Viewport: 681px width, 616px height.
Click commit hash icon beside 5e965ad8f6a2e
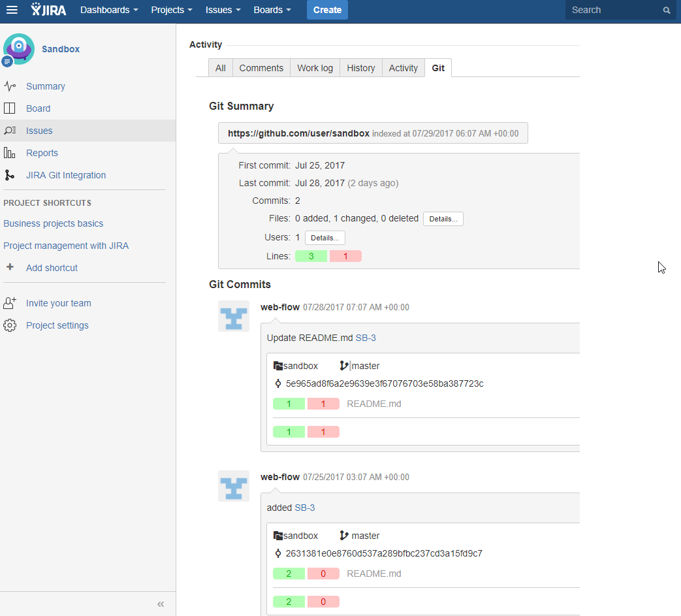coord(278,383)
